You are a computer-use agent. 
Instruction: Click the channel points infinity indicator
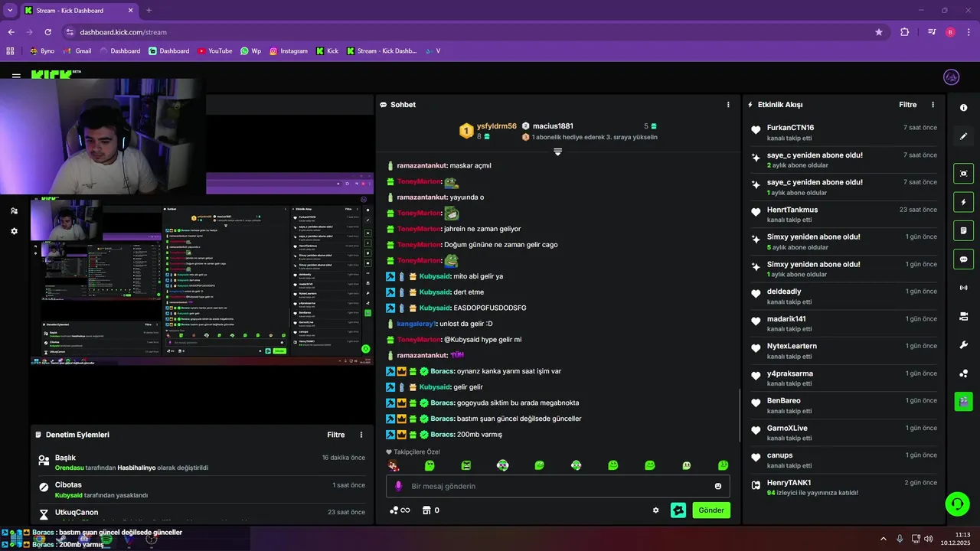[400, 510]
